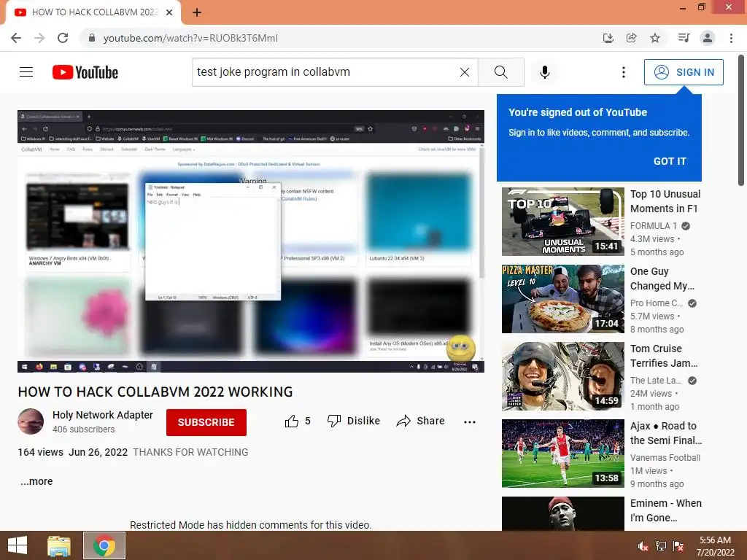747x560 pixels.
Task: Clear the search box text
Action: pos(465,72)
